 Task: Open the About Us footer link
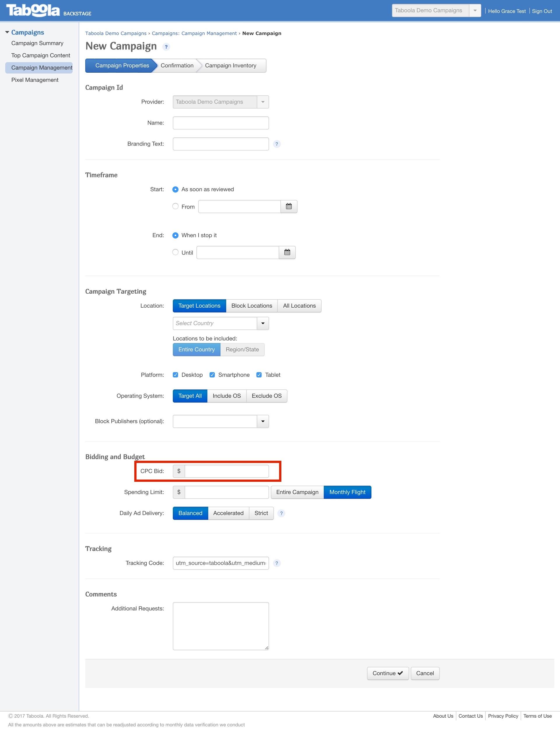coord(443,716)
